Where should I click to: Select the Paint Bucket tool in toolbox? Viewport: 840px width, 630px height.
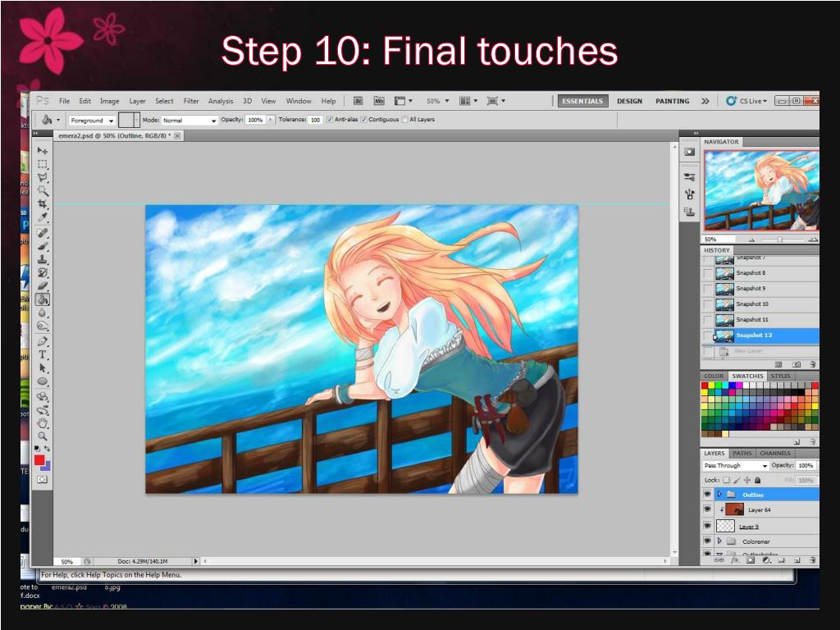click(x=43, y=299)
